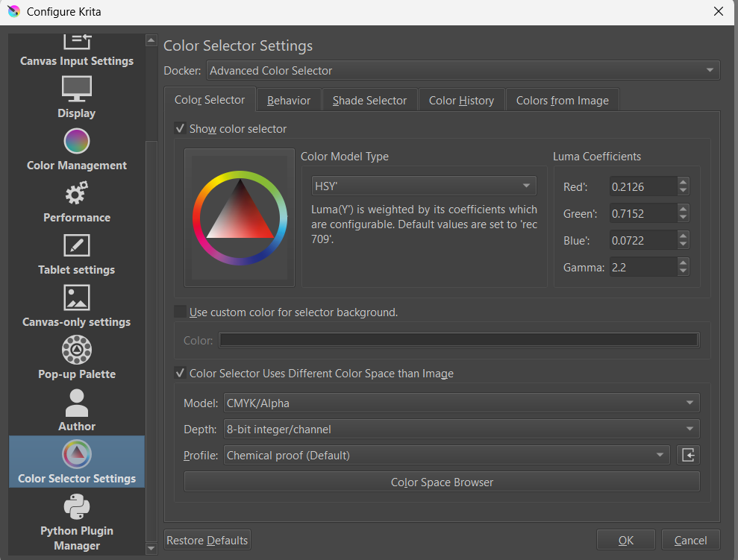Open the HSY' color model dropdown
Screen dimensions: 738x560
coord(423,186)
